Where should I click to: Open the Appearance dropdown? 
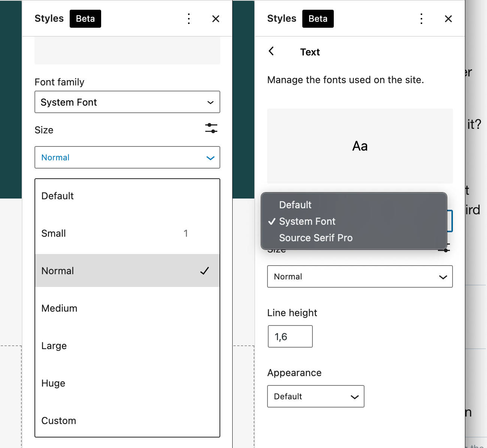click(x=316, y=396)
